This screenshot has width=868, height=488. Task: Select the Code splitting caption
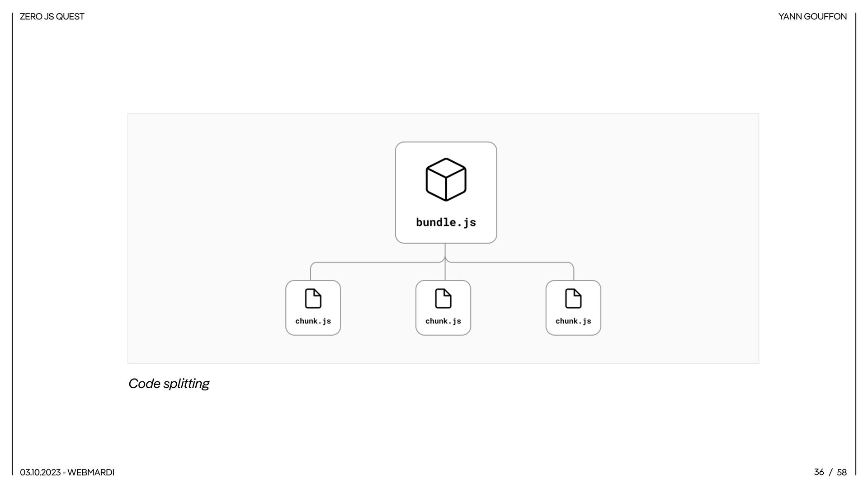(x=169, y=384)
